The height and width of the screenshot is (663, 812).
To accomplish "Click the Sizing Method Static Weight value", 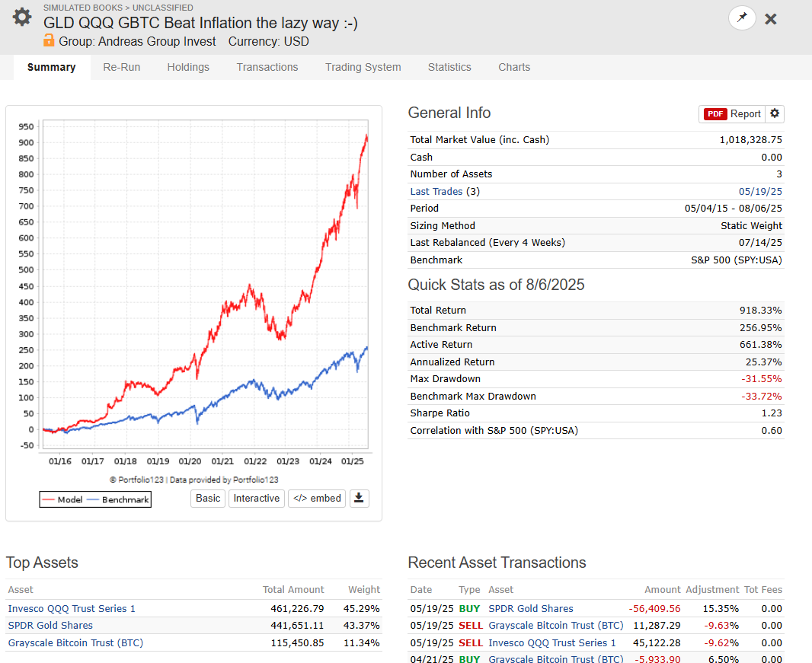I will point(751,225).
